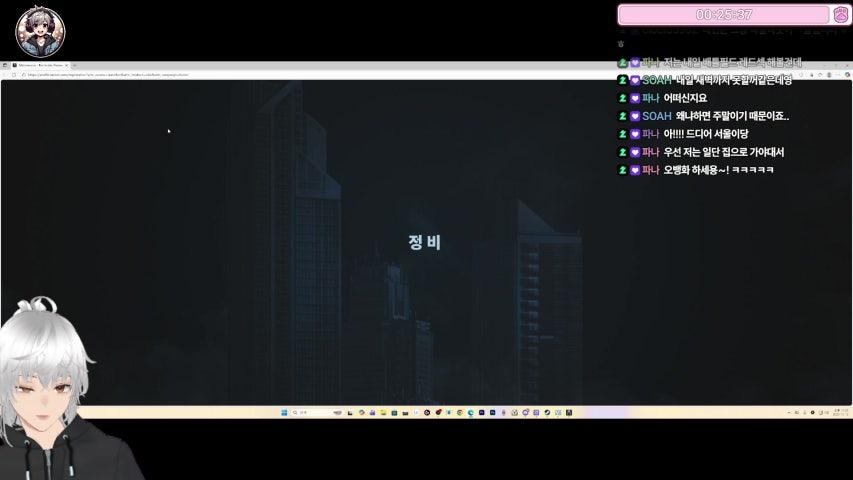Open Steam from the taskbar
Screen dimensions: 853x480
tap(547, 413)
